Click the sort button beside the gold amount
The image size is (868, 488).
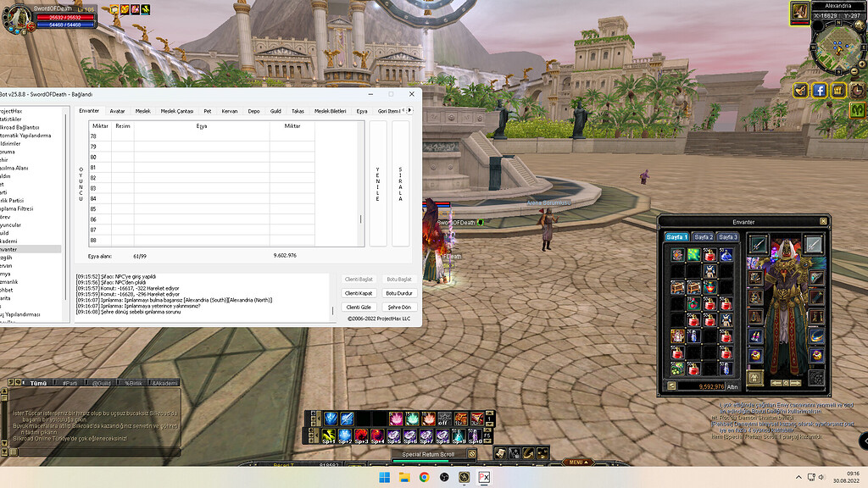tap(671, 385)
